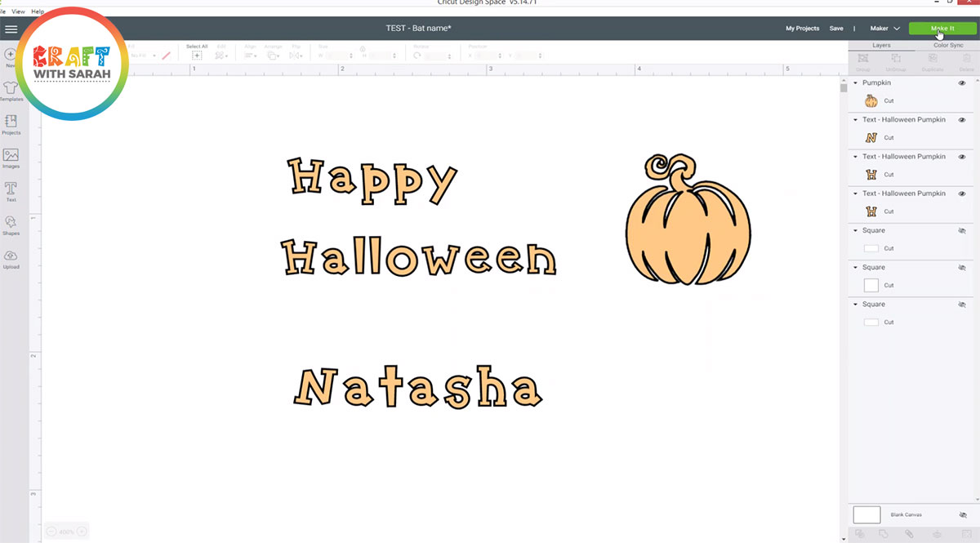The image size is (980, 543).
Task: Open the Arrange dropdown
Action: (273, 56)
